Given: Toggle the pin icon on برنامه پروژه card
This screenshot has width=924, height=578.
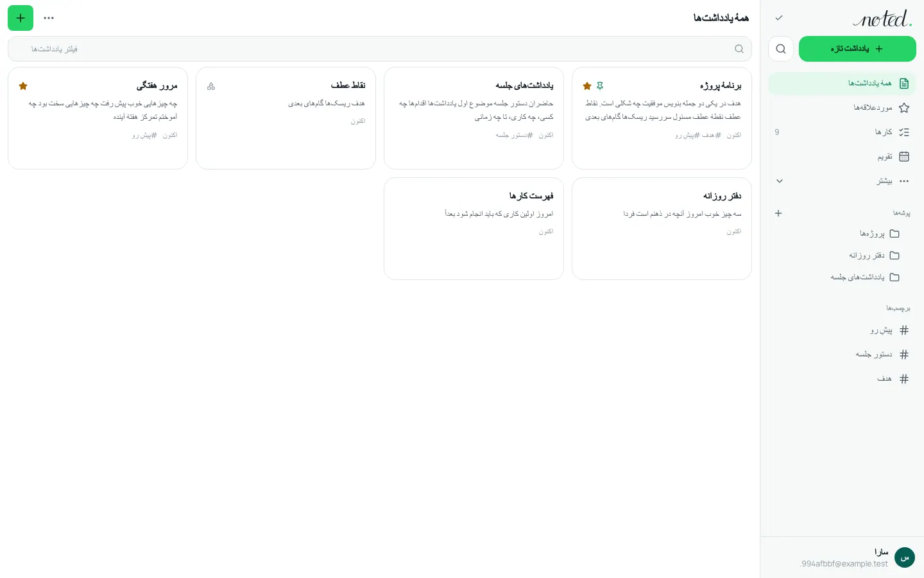Looking at the screenshot, I should coord(600,85).
